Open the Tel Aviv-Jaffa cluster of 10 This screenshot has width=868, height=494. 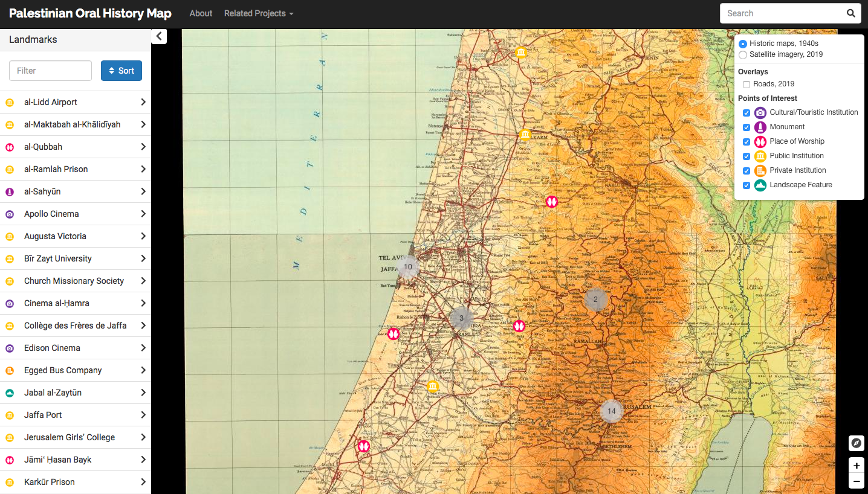[408, 267]
